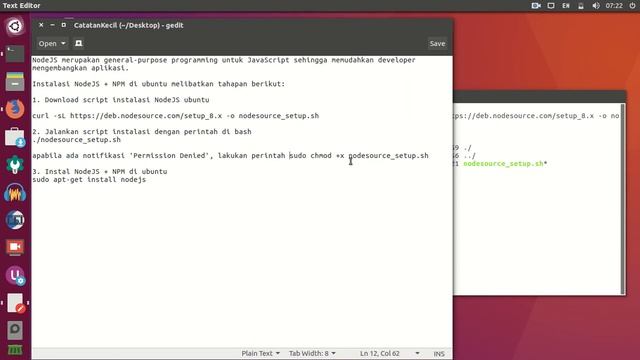Open the sound volume indicator
The height and width of the screenshot is (360, 640).
click(x=596, y=6)
